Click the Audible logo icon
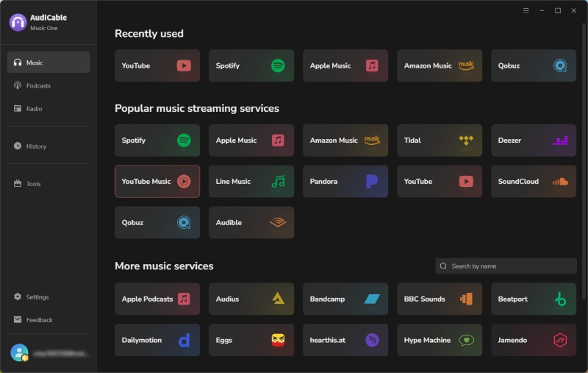This screenshot has width=588, height=373. pos(278,222)
